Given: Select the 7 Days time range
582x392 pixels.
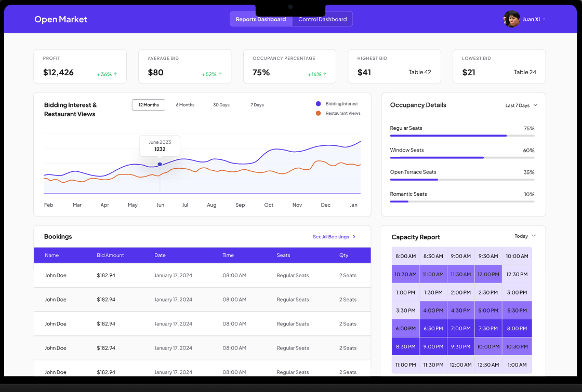Looking at the screenshot, I should (x=257, y=105).
